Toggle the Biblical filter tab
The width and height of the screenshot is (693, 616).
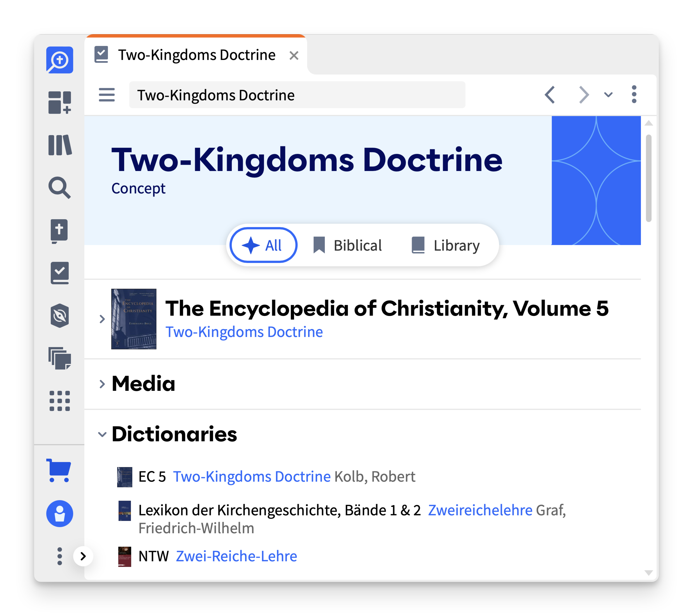[x=346, y=246]
